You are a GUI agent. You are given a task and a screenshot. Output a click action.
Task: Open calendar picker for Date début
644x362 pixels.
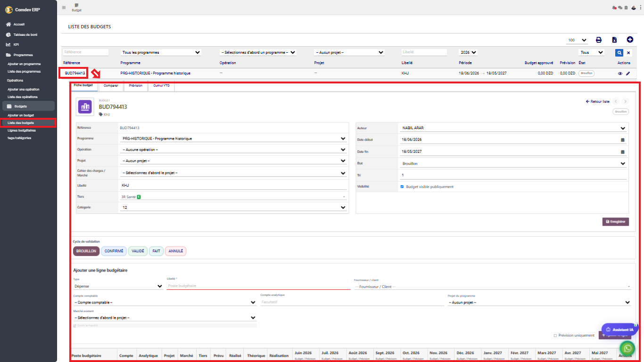(622, 140)
